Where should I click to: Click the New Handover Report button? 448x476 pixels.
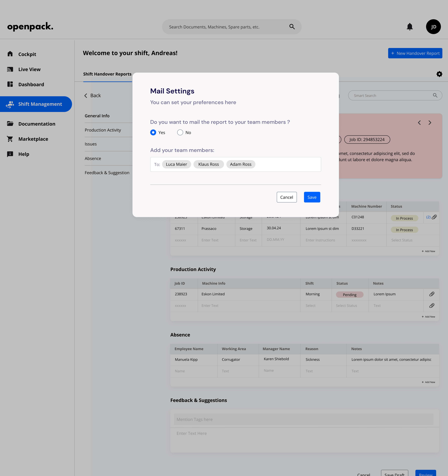[415, 53]
